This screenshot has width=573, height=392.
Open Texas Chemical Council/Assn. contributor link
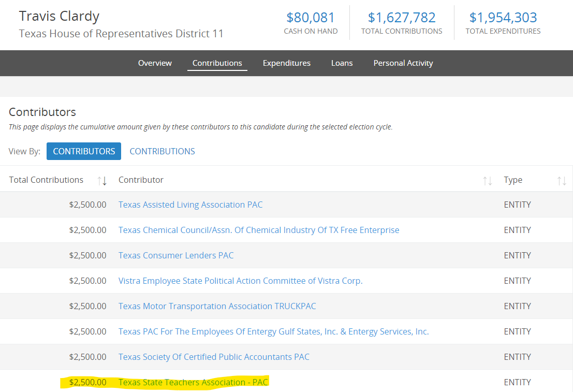[x=259, y=230]
